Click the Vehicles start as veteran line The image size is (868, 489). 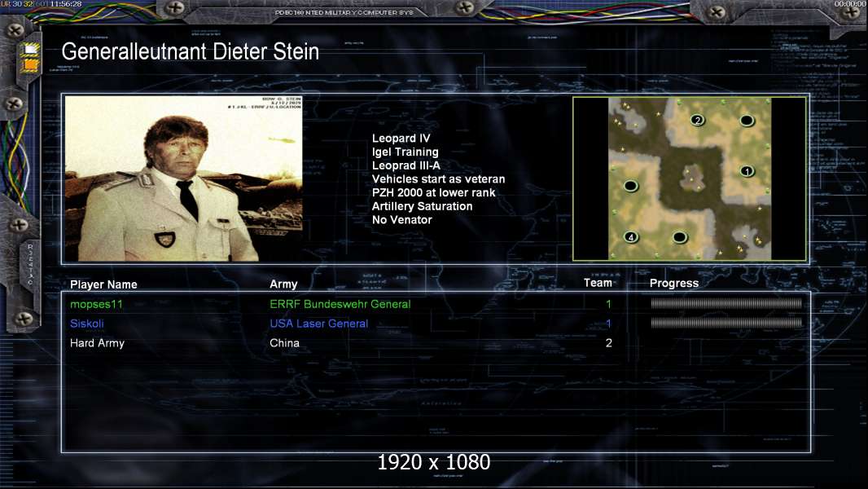point(438,178)
